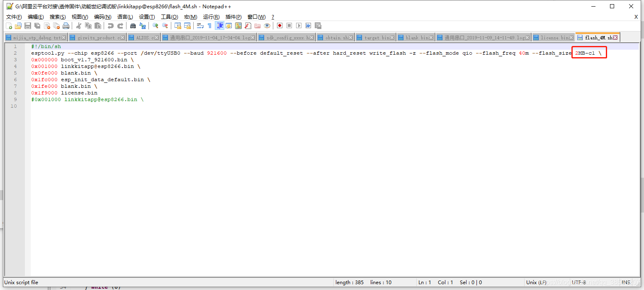Viewport: 644px width, 290px height.
Task: Click the Close All toolbar icon
Action: (x=56, y=26)
